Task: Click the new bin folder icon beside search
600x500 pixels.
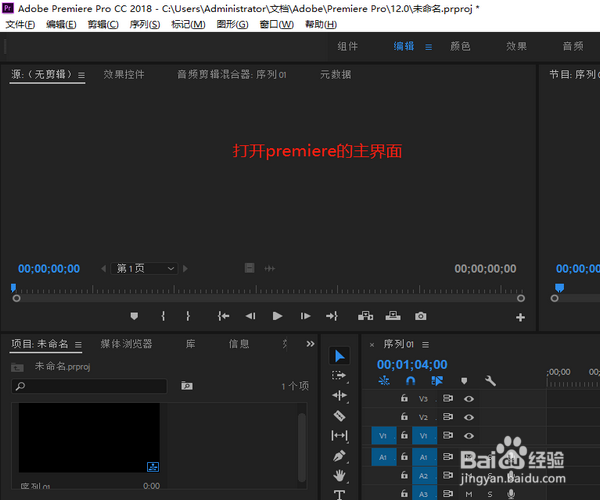Action: click(187, 386)
